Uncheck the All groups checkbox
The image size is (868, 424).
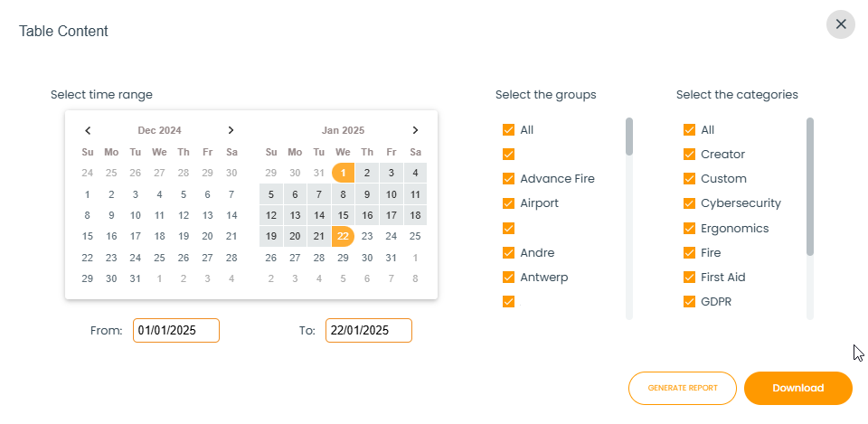click(508, 129)
